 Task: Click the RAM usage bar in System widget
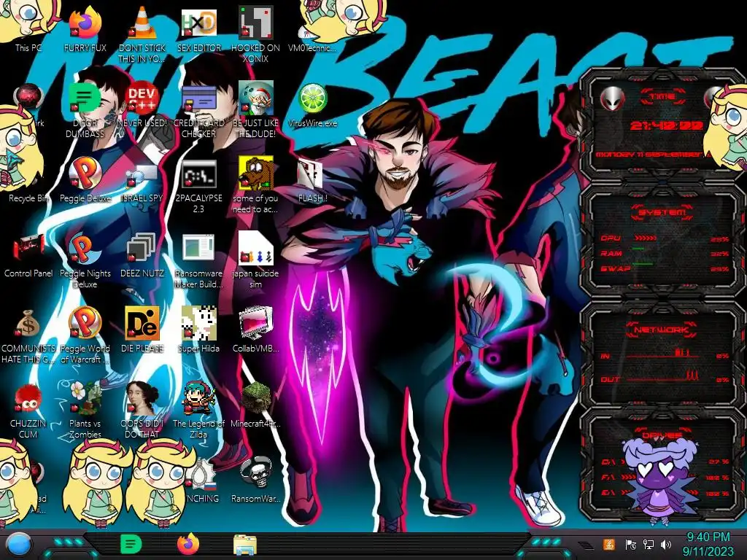[638, 249]
